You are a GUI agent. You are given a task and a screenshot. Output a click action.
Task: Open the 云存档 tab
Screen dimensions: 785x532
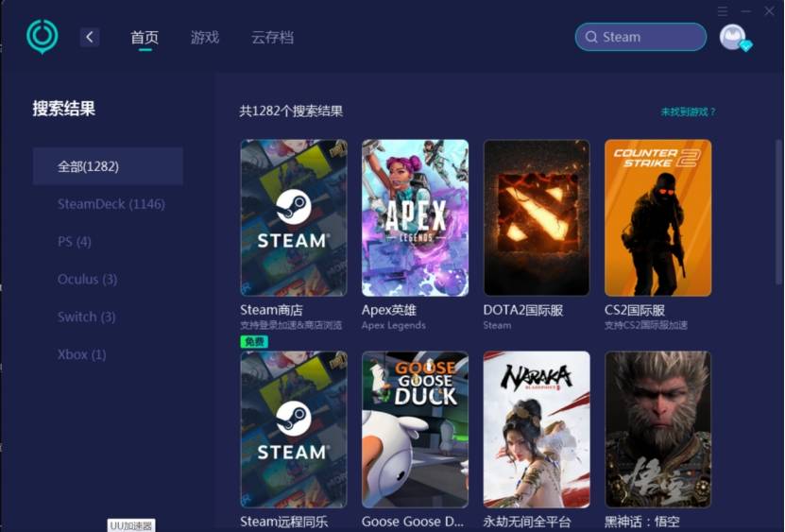(x=272, y=37)
